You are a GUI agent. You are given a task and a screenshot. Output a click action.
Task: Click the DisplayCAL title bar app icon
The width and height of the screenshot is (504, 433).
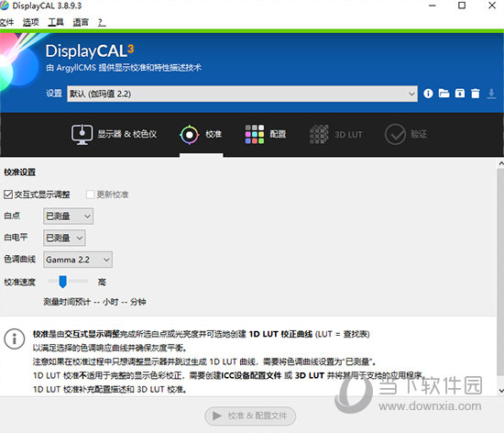click(x=5, y=6)
